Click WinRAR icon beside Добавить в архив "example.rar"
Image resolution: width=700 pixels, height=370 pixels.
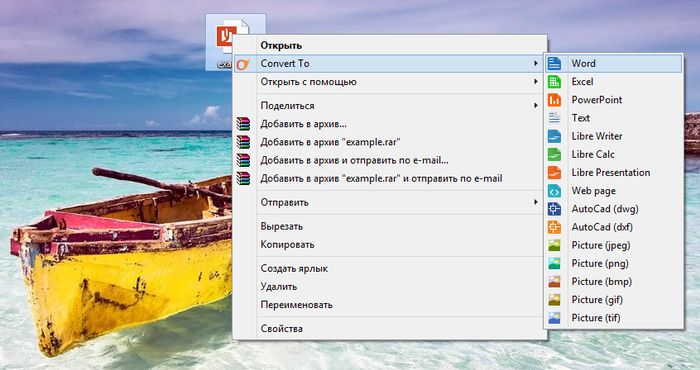point(243,142)
